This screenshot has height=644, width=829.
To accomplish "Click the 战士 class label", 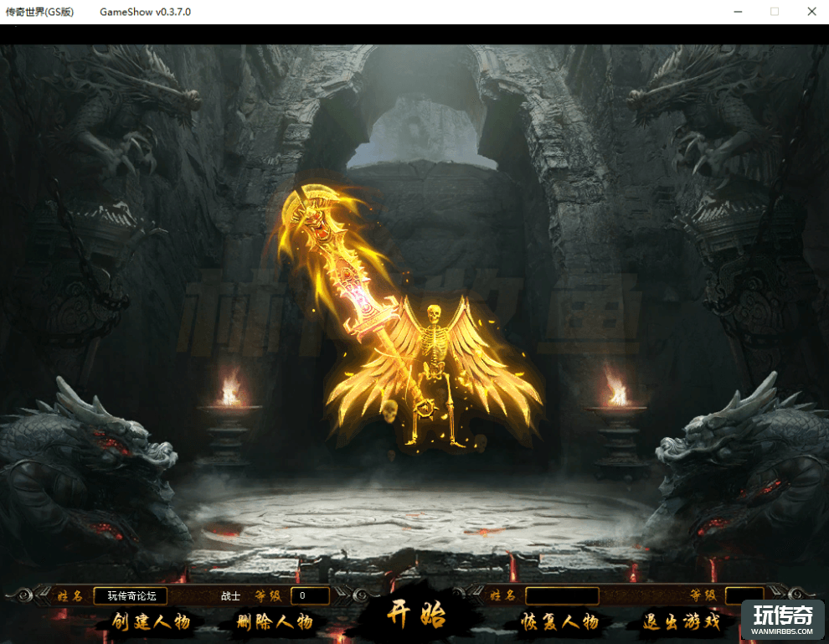I will (x=230, y=596).
